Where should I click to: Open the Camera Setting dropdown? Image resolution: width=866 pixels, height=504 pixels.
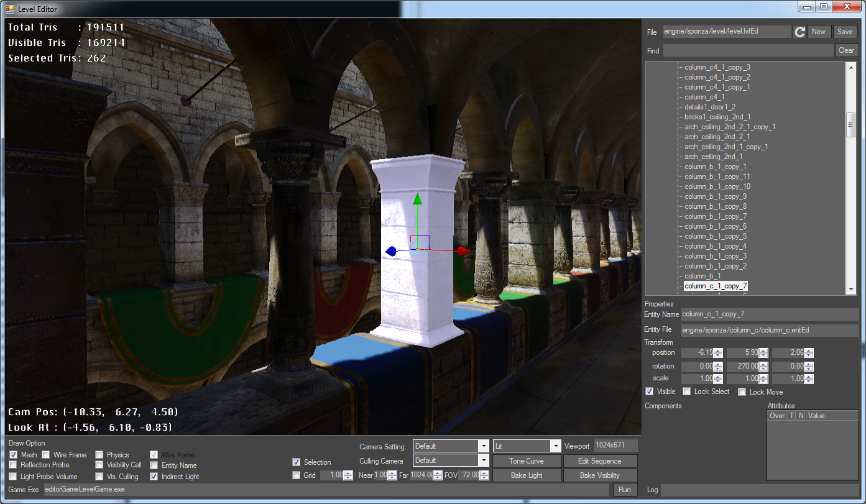451,446
